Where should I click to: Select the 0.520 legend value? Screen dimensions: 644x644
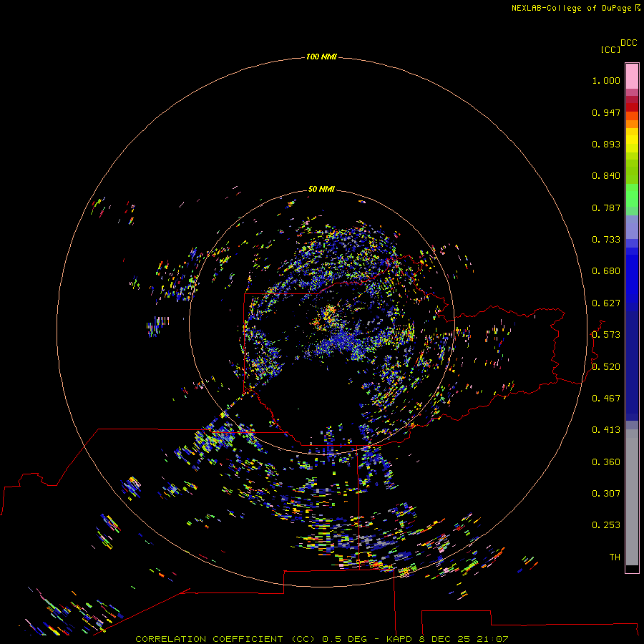click(606, 367)
